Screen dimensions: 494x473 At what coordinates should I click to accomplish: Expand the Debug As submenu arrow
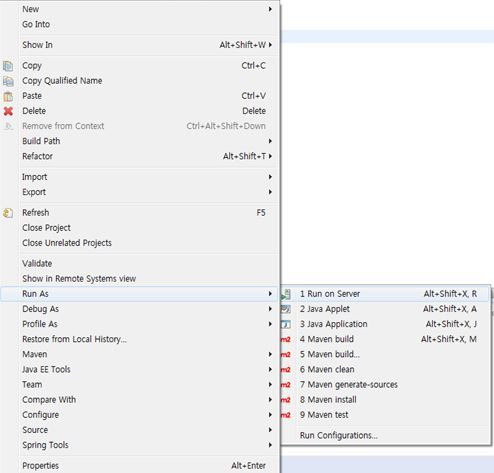pos(270,309)
